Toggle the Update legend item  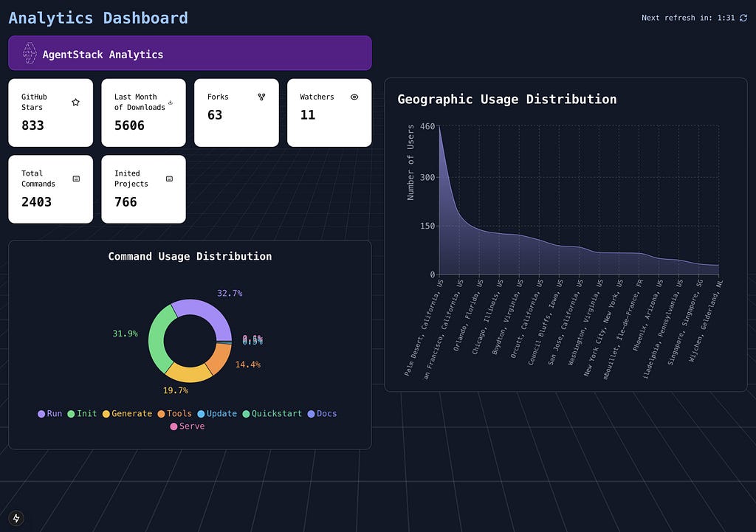218,413
